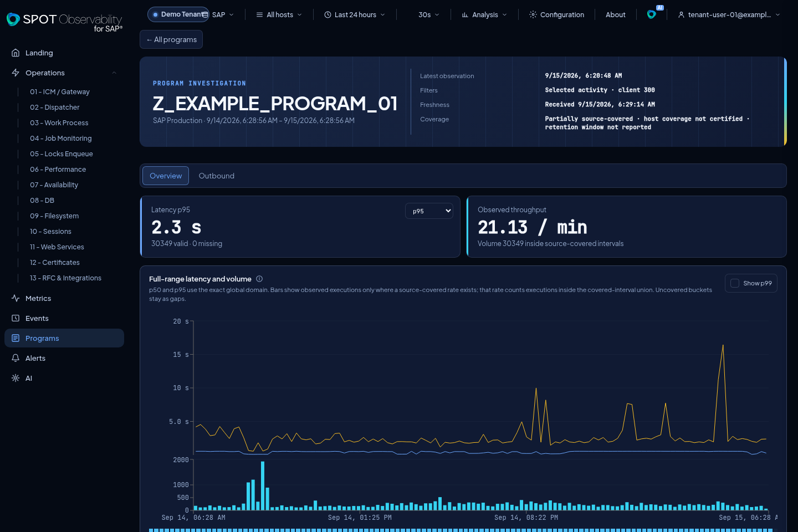Click the All hosts list icon
The width and height of the screenshot is (798, 532).
(259, 14)
